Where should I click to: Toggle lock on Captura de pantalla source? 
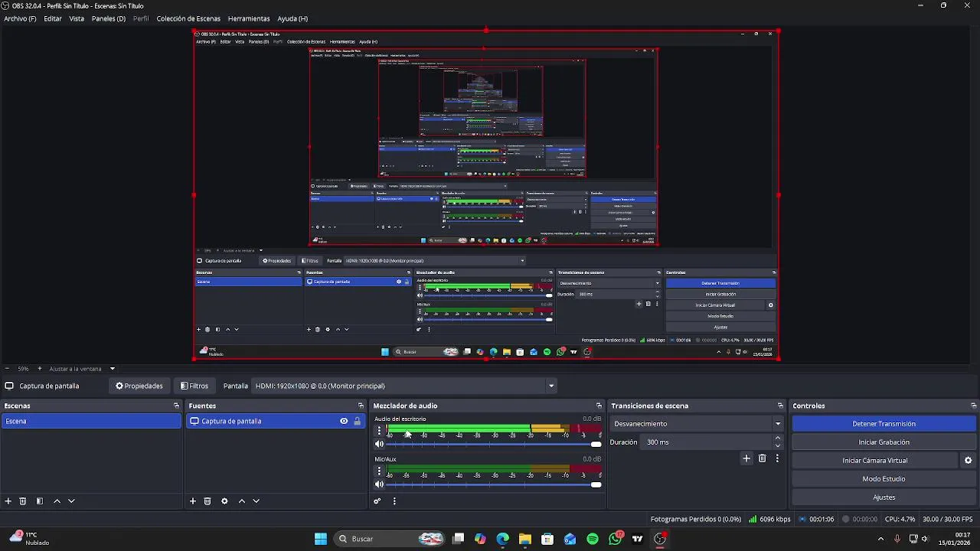coord(357,421)
